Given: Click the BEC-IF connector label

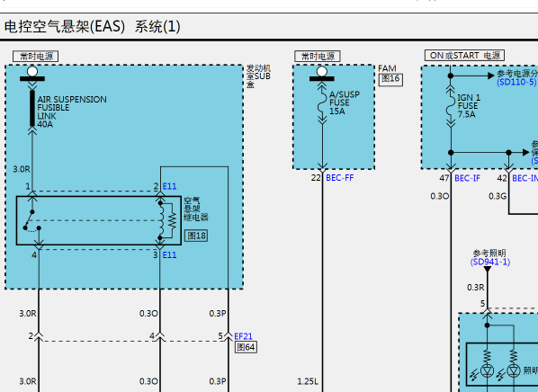Looking at the screenshot, I should point(467,178).
